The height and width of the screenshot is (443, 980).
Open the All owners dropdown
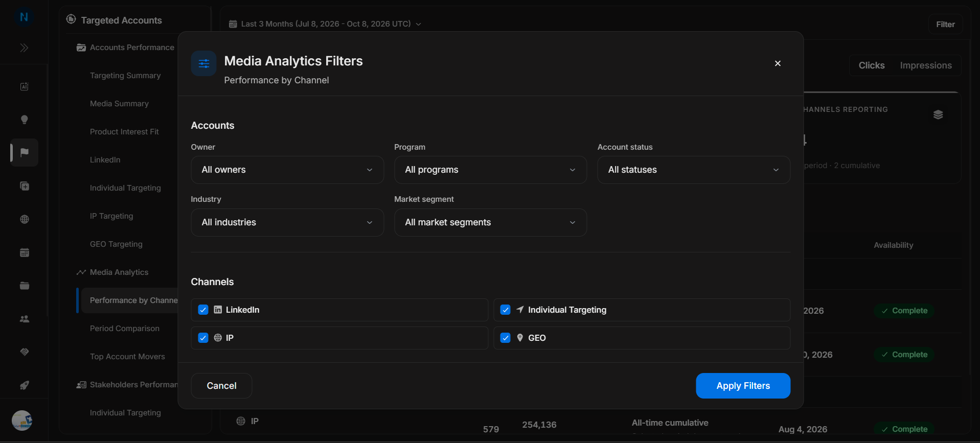pos(287,170)
